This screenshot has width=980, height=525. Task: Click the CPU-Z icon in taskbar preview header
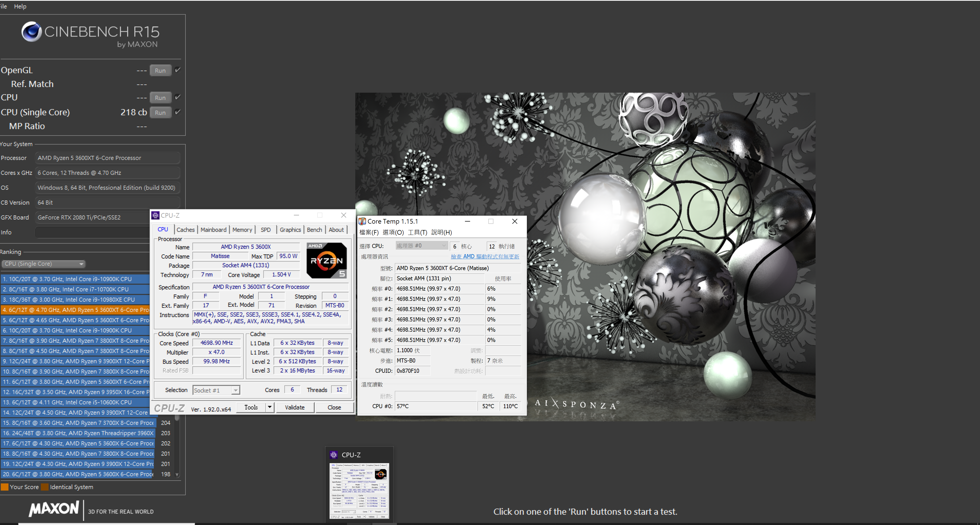pyautogui.click(x=334, y=455)
